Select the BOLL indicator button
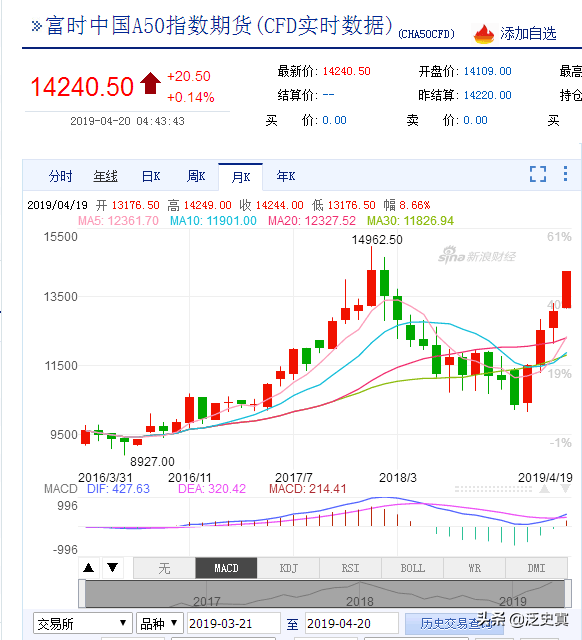The height and width of the screenshot is (640, 582). click(x=412, y=568)
